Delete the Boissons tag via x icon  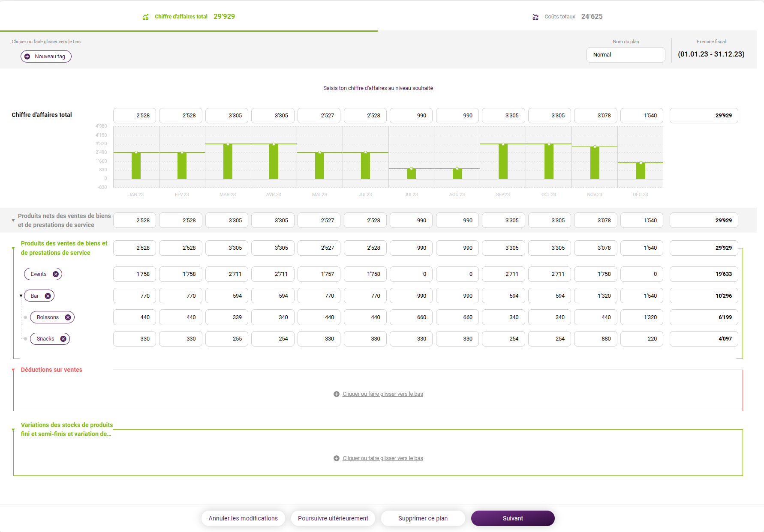[x=68, y=317]
